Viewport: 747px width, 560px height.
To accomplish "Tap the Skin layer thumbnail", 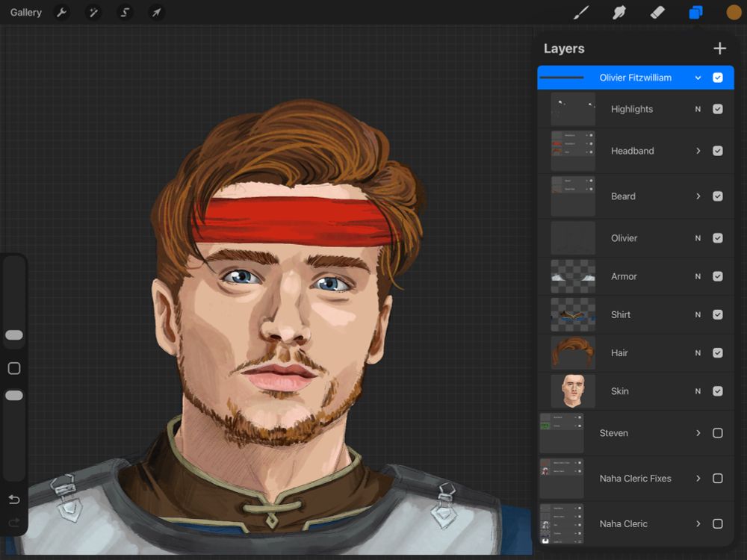I will 571,391.
